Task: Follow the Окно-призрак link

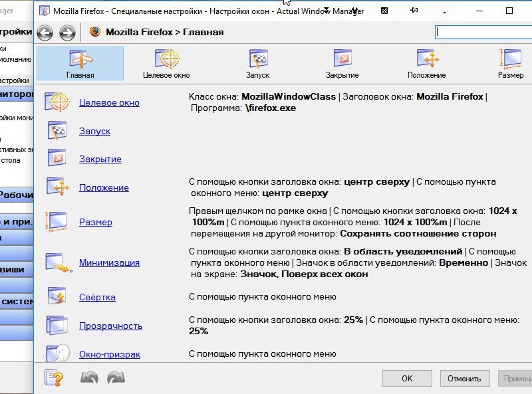Action: pyautogui.click(x=110, y=354)
